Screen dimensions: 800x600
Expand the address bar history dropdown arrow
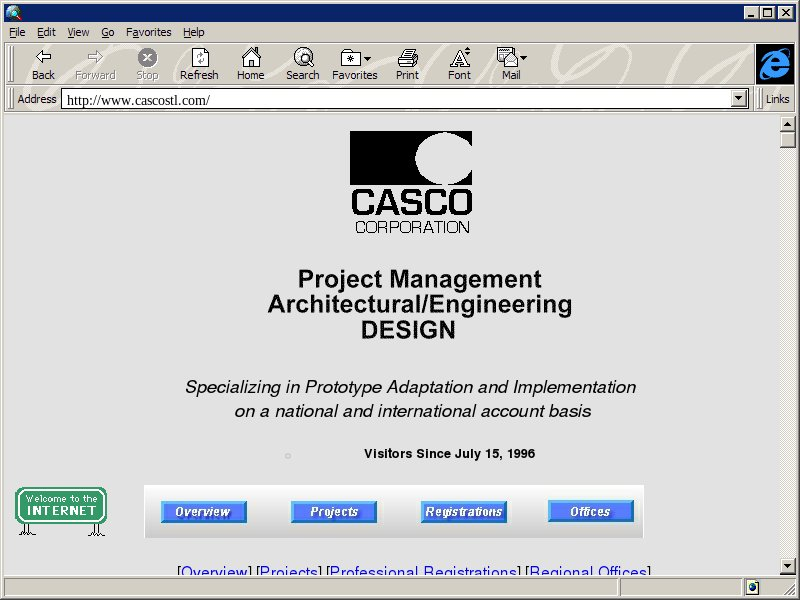[740, 99]
